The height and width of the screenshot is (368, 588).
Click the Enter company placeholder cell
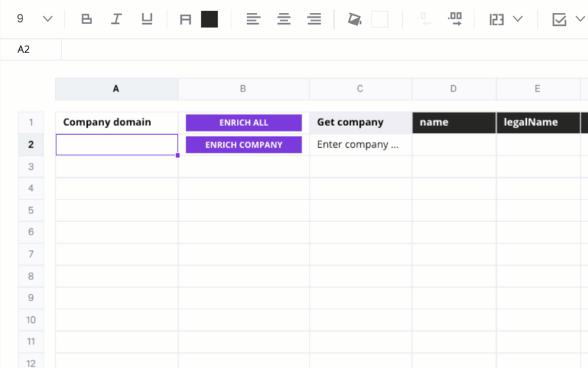(x=361, y=144)
